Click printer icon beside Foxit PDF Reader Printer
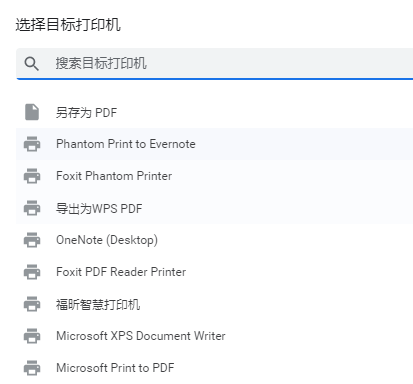 pyautogui.click(x=32, y=272)
